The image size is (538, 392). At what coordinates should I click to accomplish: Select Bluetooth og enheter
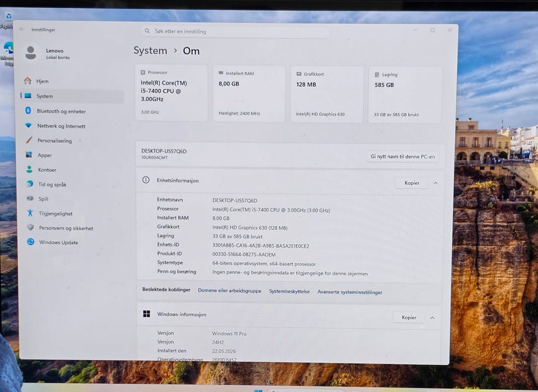click(x=72, y=111)
